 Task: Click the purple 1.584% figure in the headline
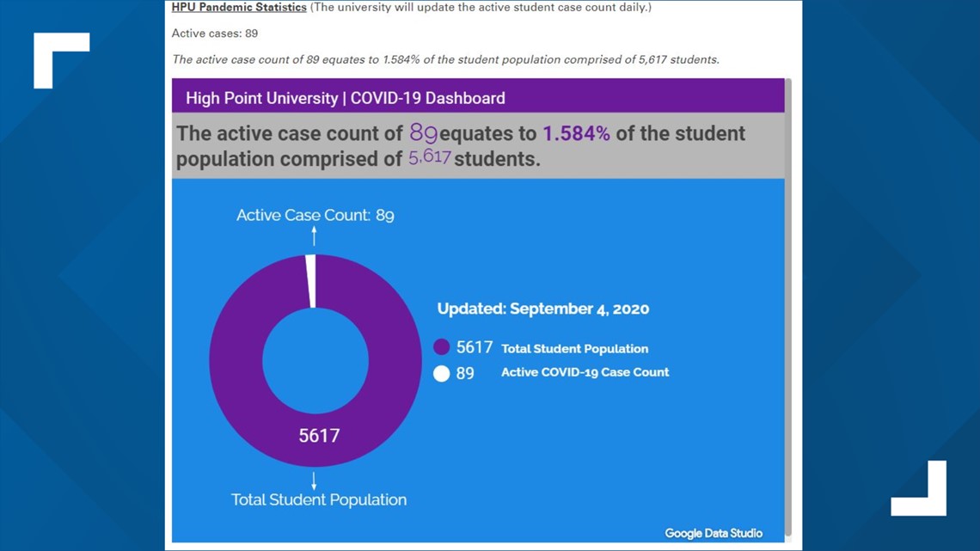coord(576,133)
